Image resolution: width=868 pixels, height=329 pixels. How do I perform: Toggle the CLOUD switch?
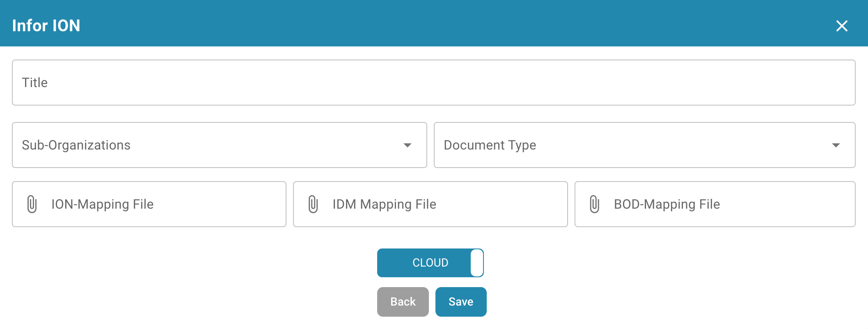pos(430,263)
